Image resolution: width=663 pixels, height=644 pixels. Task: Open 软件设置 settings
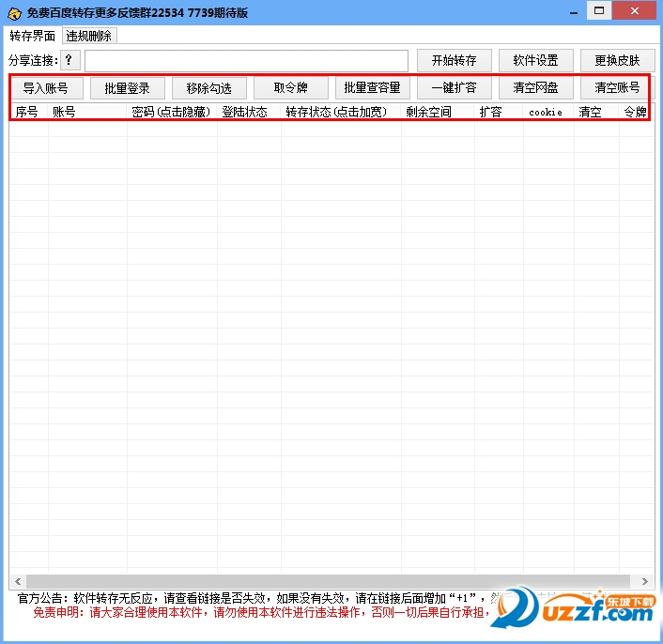[x=535, y=61]
